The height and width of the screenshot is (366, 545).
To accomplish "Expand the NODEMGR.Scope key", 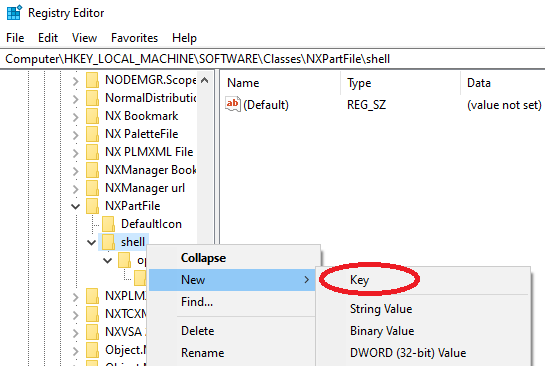I will [x=76, y=81].
